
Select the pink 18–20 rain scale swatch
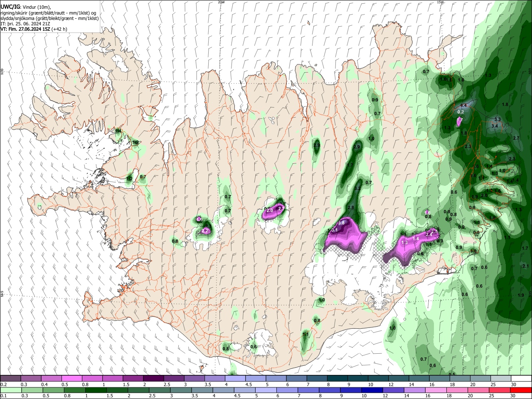tap(457, 390)
